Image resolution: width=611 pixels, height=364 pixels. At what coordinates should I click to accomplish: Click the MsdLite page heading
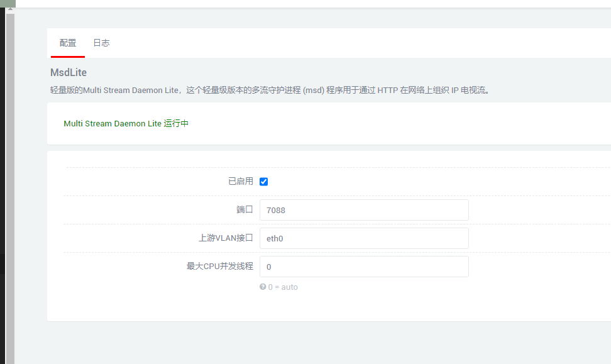[69, 72]
